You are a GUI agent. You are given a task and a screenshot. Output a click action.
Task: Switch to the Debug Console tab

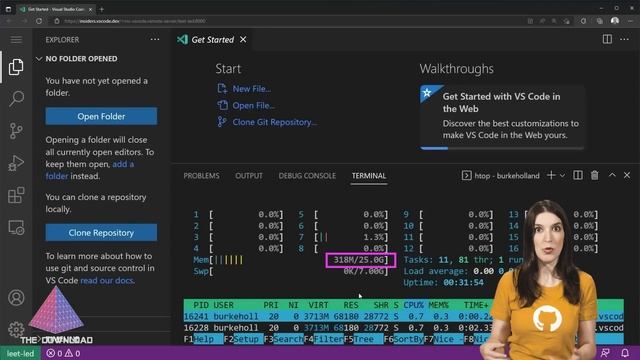[x=307, y=176]
